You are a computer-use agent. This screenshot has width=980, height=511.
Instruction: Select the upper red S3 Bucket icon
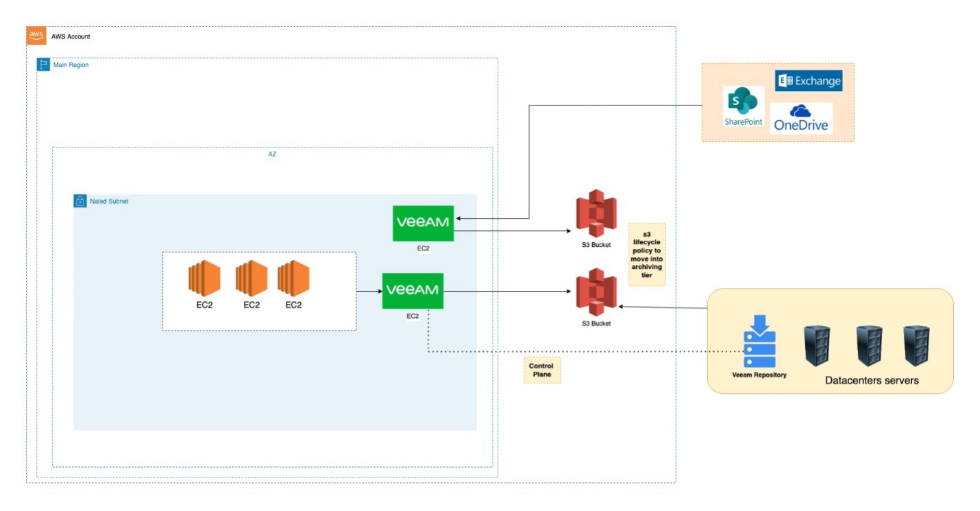pos(596,214)
